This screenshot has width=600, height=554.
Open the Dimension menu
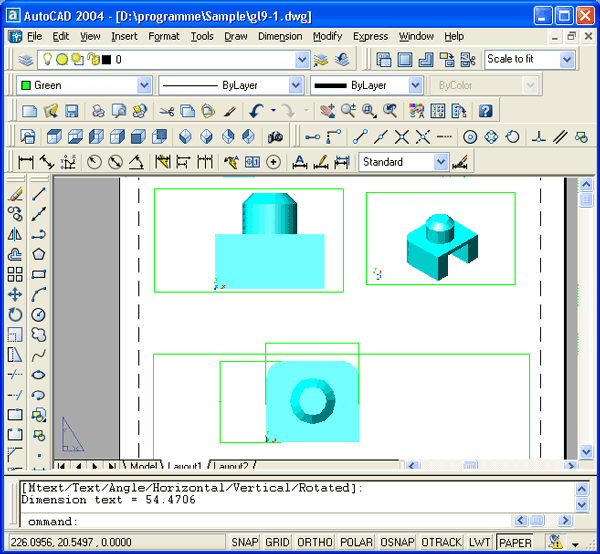click(x=280, y=36)
